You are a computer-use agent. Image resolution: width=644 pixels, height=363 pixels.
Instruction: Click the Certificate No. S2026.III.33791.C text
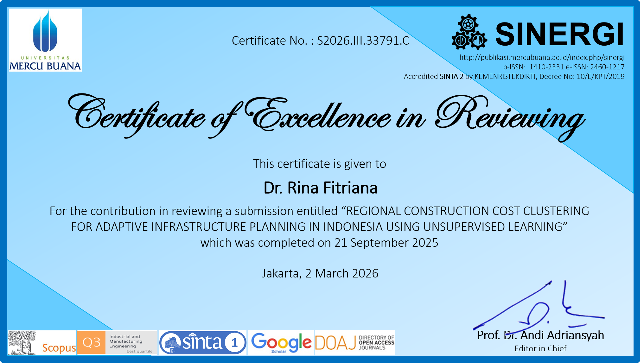click(320, 41)
